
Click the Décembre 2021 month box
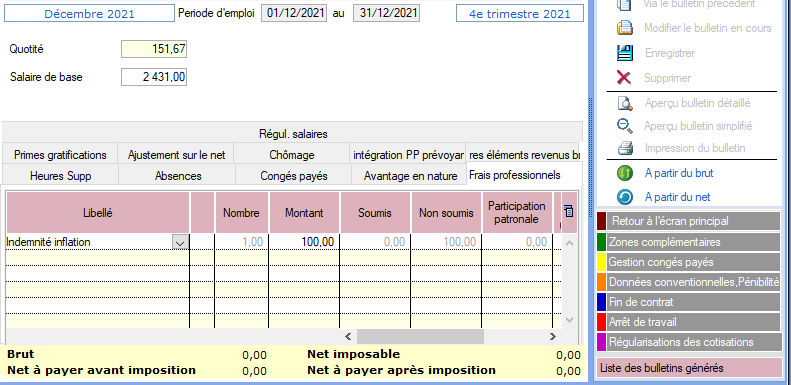89,14
